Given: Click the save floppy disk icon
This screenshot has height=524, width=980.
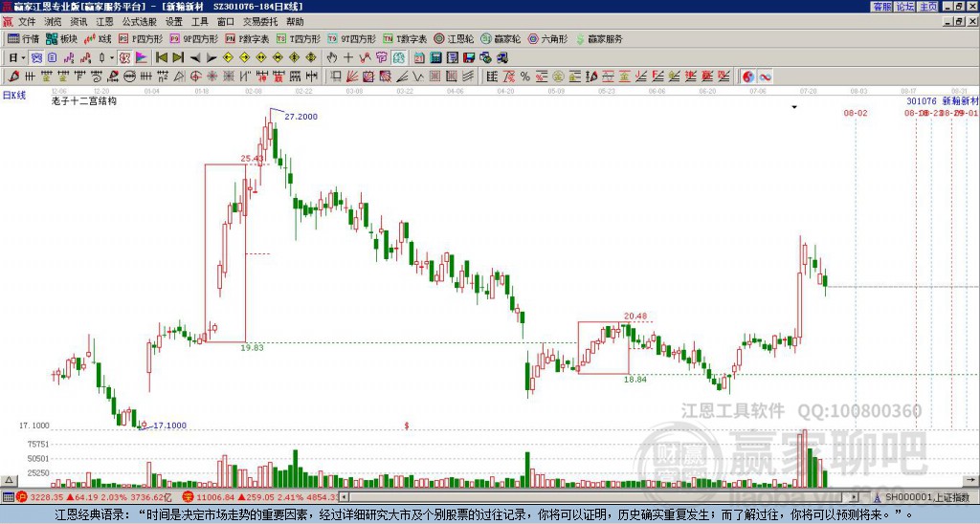Looking at the screenshot, I should tap(469, 57).
